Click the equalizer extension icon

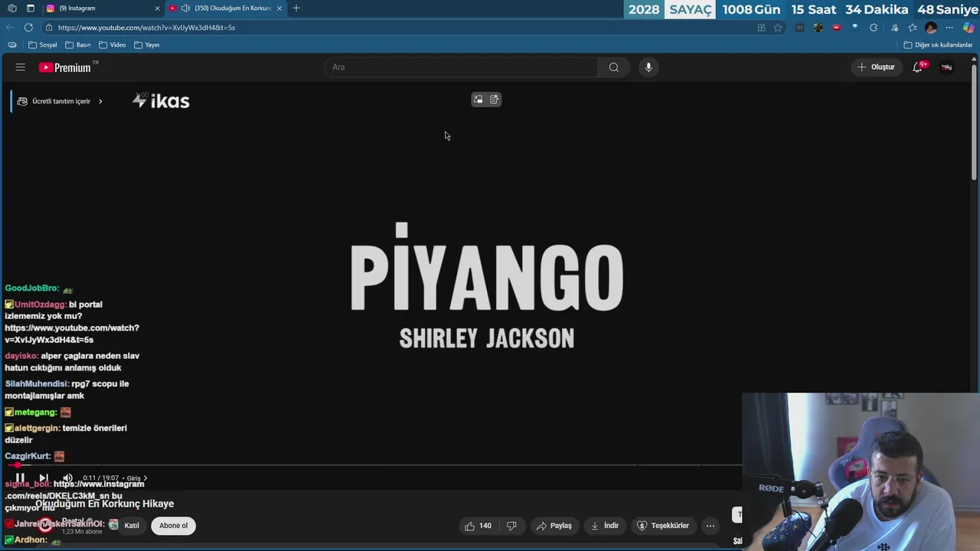click(799, 28)
